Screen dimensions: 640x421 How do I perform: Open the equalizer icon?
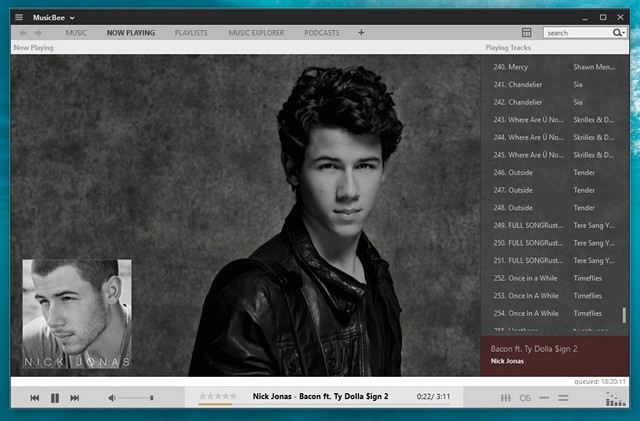[505, 398]
